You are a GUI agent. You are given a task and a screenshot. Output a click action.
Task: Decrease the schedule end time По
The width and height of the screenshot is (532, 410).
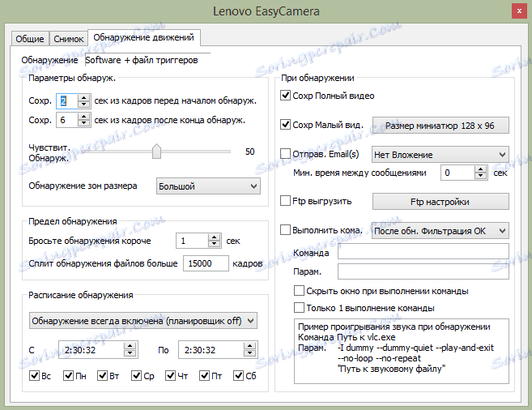pyautogui.click(x=249, y=353)
